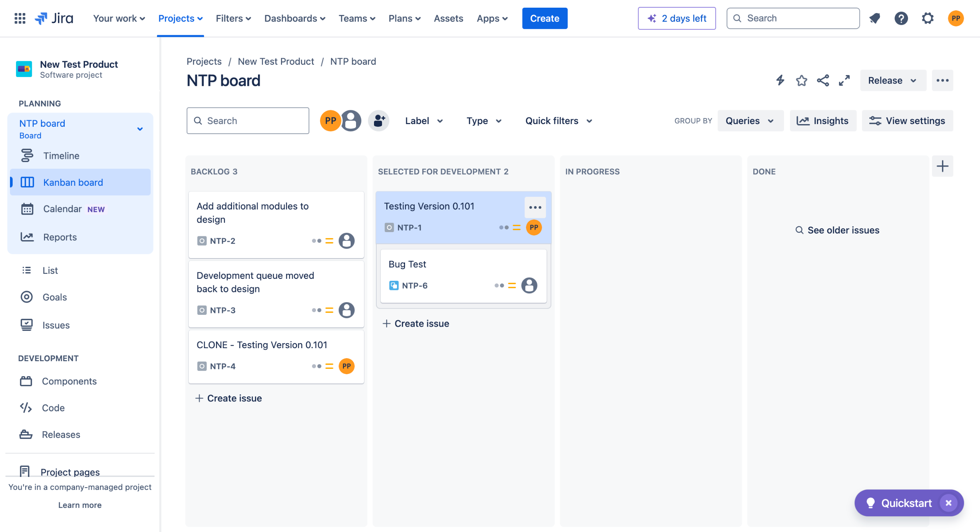Open the Release dropdown

(x=892, y=80)
